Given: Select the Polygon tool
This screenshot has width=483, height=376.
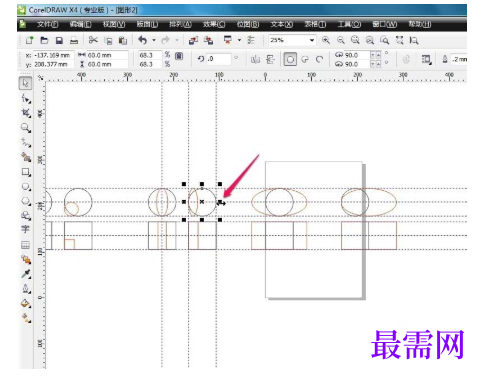Looking at the screenshot, I should [x=26, y=201].
